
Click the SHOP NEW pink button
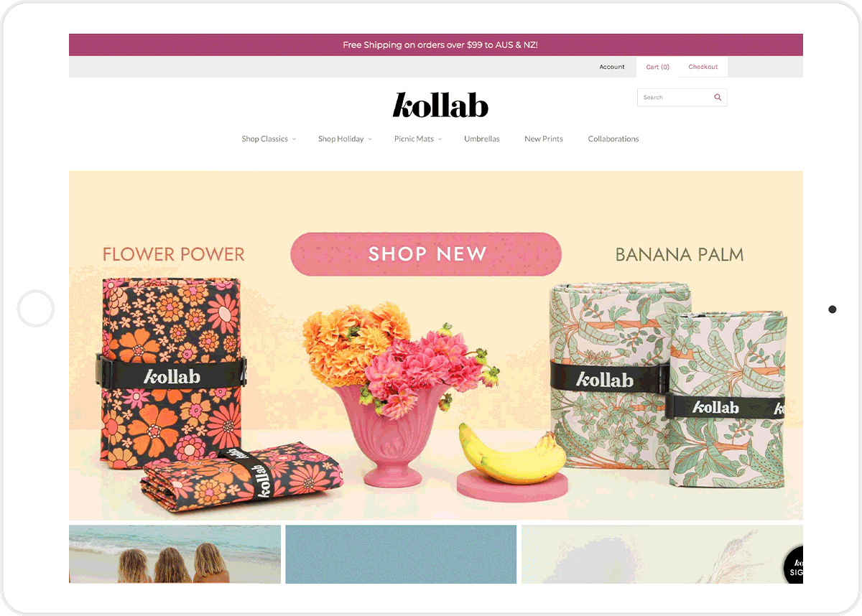426,253
